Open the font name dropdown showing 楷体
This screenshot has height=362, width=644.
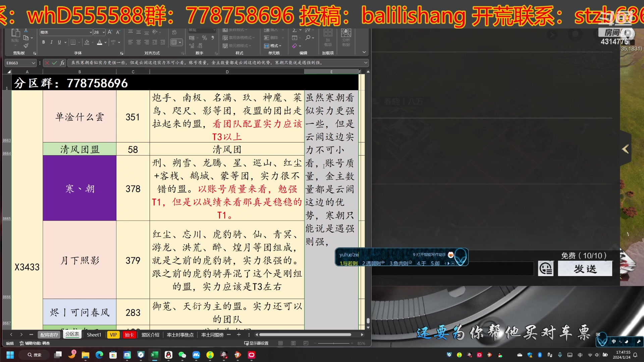coord(91,32)
